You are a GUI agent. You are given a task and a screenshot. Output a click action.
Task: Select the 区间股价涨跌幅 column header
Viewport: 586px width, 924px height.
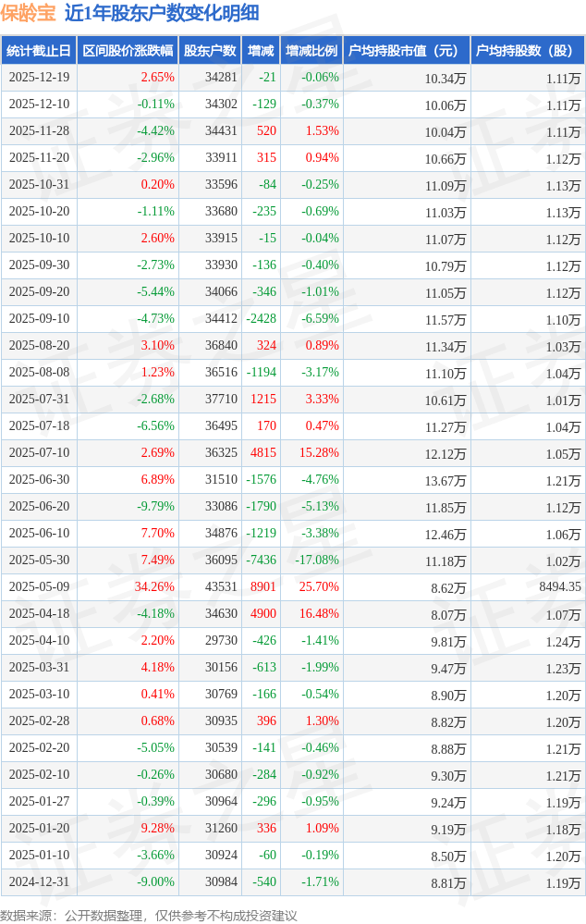(x=128, y=51)
